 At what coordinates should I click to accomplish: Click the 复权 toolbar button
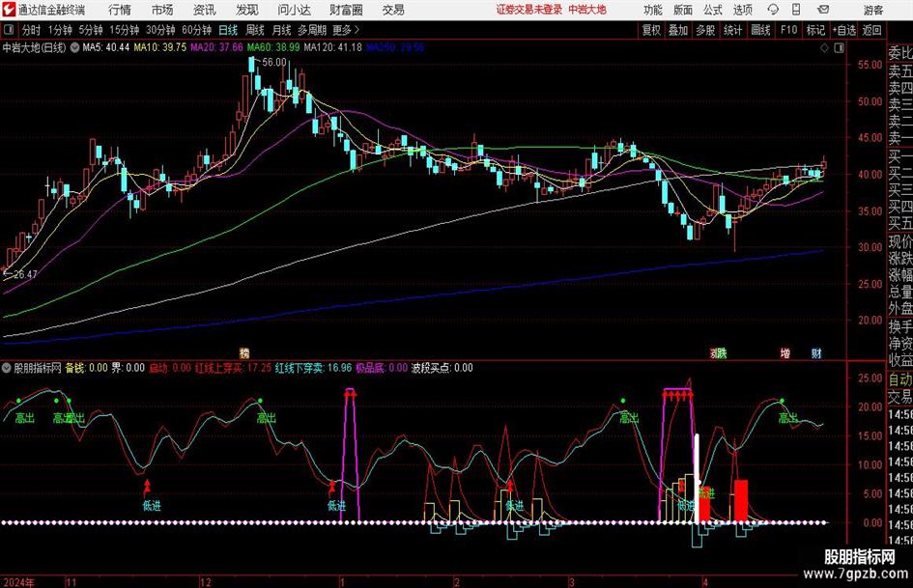tap(651, 30)
